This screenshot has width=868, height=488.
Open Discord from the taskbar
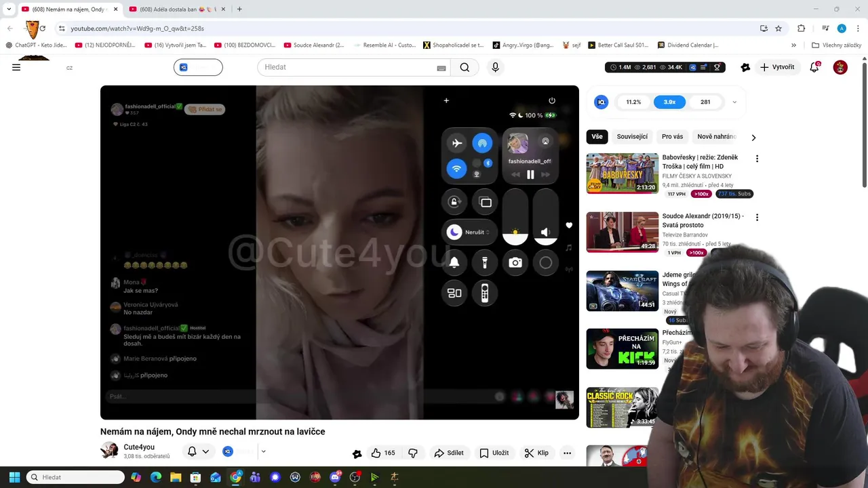pos(334,477)
